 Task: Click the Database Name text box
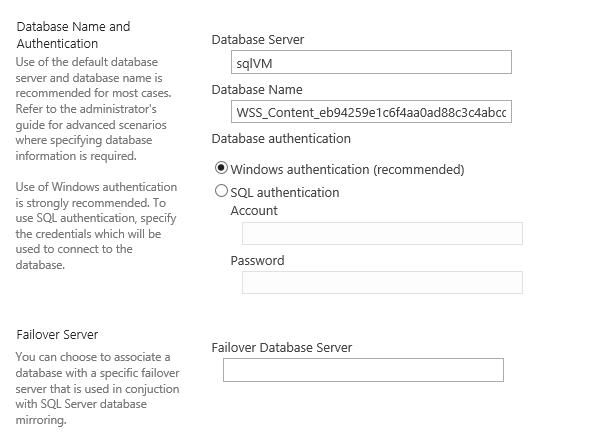[371, 112]
